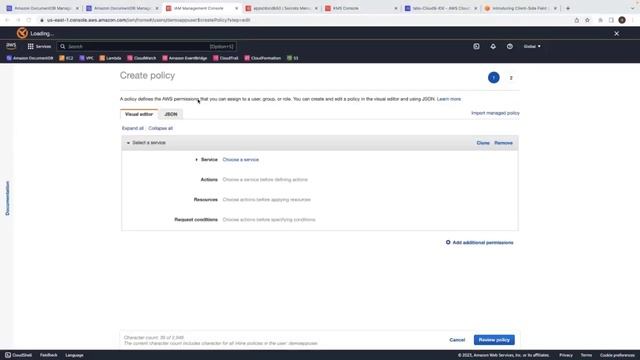
Task: Open the Lambda favorite shortcut
Action: point(110,58)
